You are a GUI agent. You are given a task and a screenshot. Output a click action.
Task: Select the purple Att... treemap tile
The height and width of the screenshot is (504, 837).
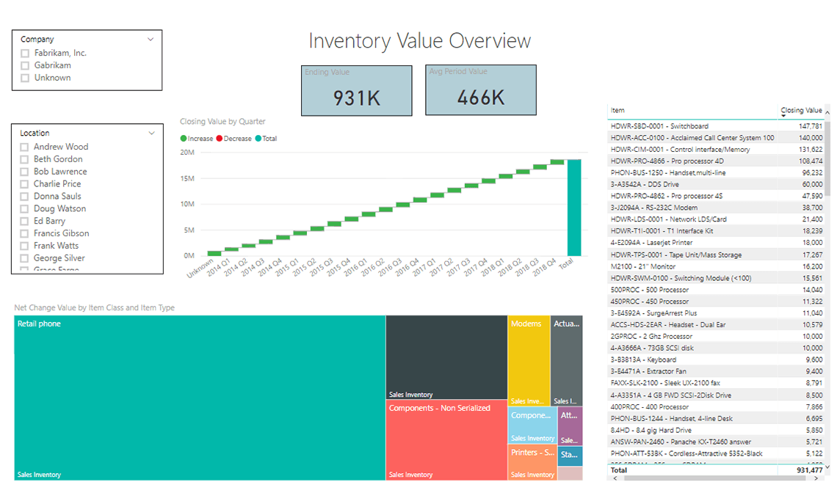tap(570, 426)
